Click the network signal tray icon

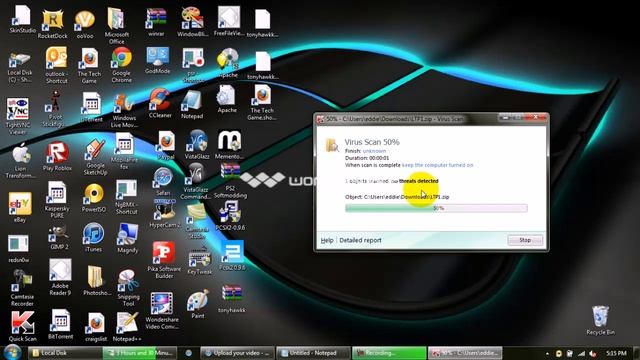pos(581,353)
